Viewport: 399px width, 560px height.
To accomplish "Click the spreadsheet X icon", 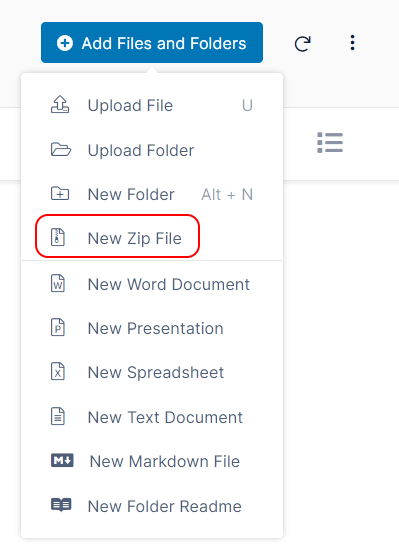I will click(x=58, y=372).
